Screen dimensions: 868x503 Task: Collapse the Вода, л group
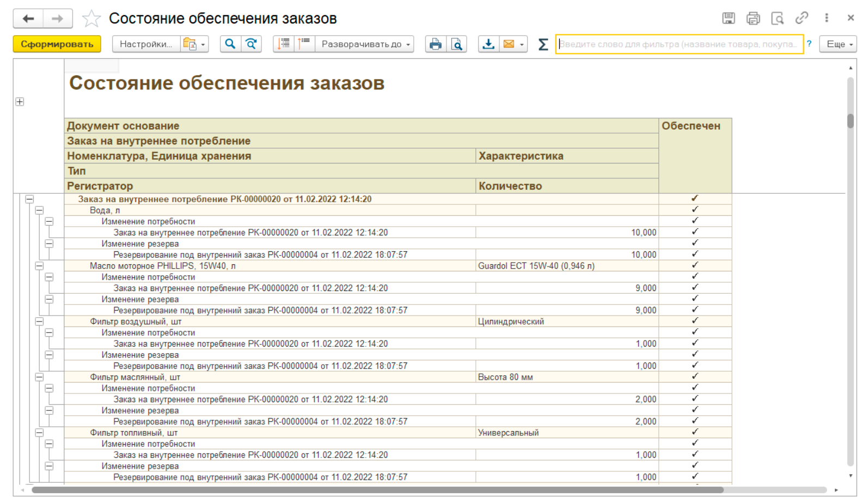(x=39, y=210)
